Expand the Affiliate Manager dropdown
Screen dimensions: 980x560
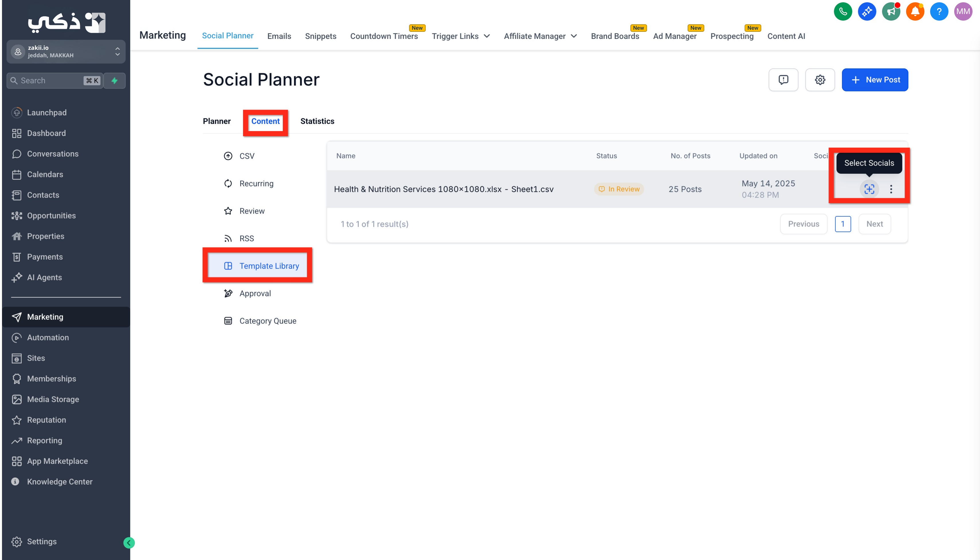(540, 36)
